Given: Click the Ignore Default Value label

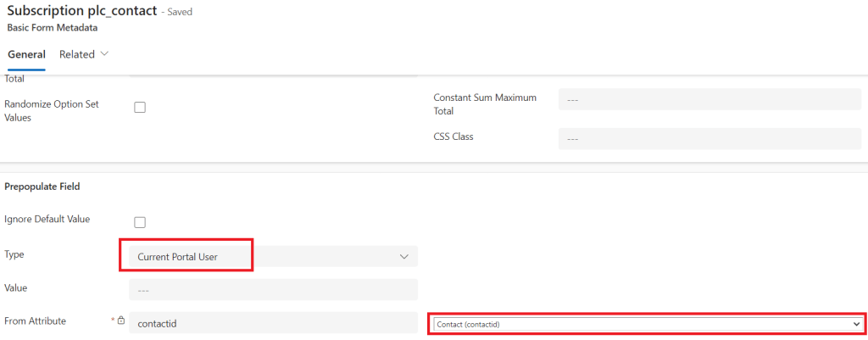Looking at the screenshot, I should point(47,219).
